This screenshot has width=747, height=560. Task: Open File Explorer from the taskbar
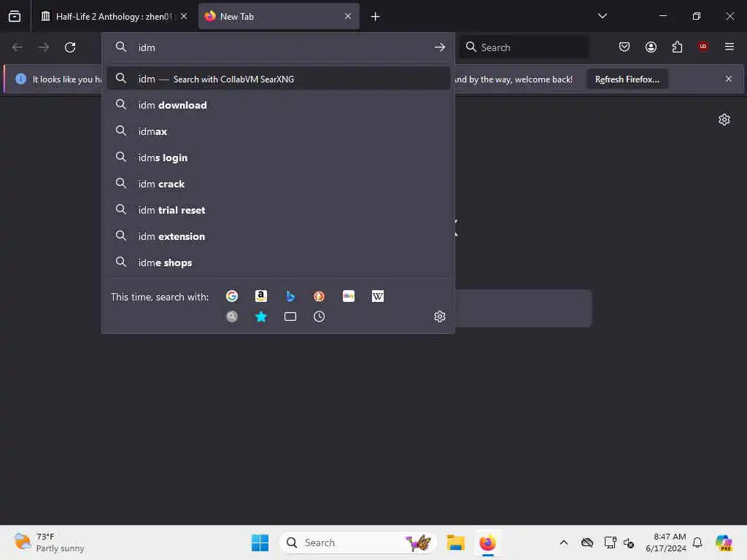click(455, 542)
